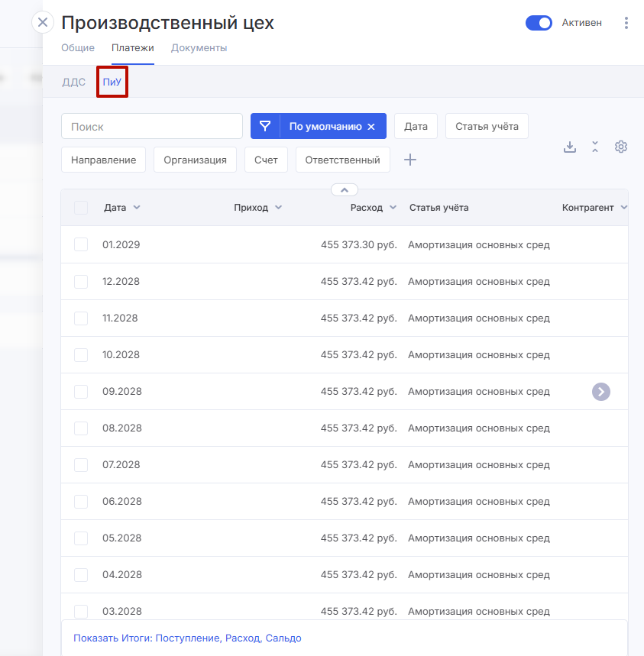Click the funnel filter icon
Image resolution: width=644 pixels, height=656 pixels.
(265, 127)
